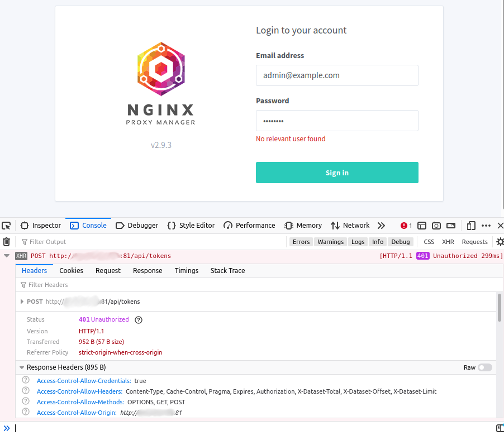
Task: Take a screenshot with the camera icon
Action: 436,226
